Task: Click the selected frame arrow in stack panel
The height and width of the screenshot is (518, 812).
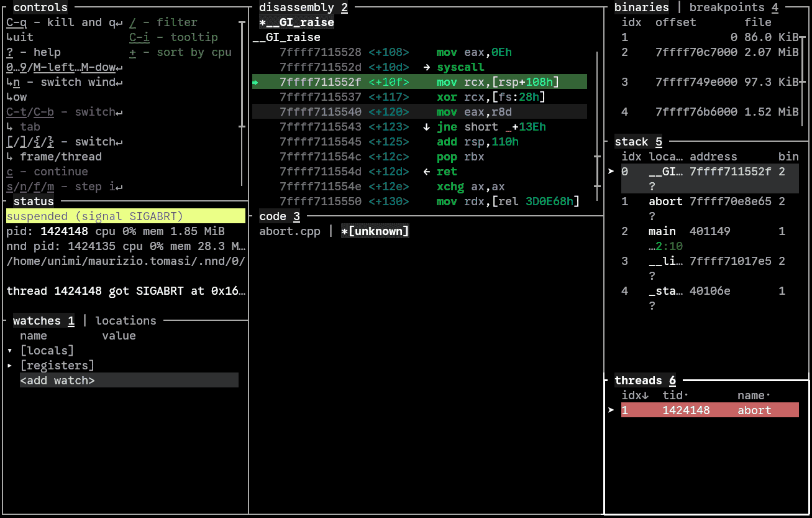Action: click(611, 172)
